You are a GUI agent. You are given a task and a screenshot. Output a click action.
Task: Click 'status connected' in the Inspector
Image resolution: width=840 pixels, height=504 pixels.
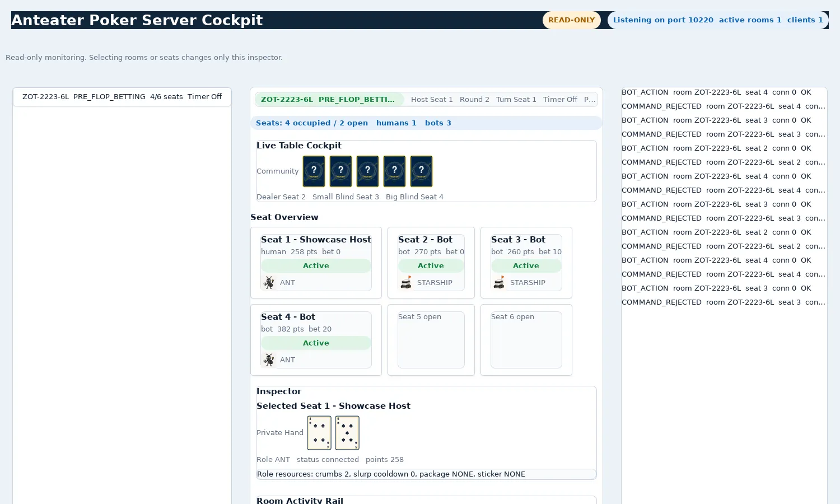tap(328, 460)
